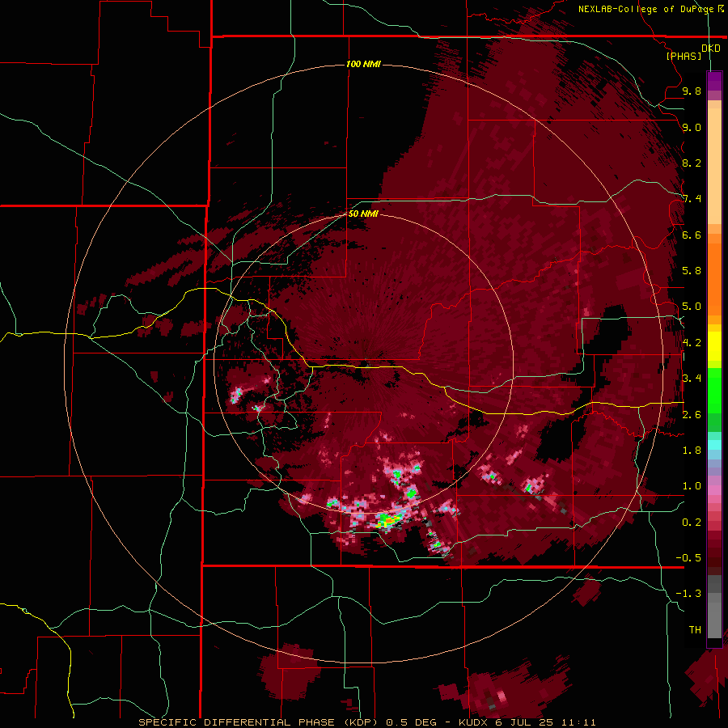
Task: Click the 'TH' threshold label on scale
Action: pyautogui.click(x=695, y=629)
